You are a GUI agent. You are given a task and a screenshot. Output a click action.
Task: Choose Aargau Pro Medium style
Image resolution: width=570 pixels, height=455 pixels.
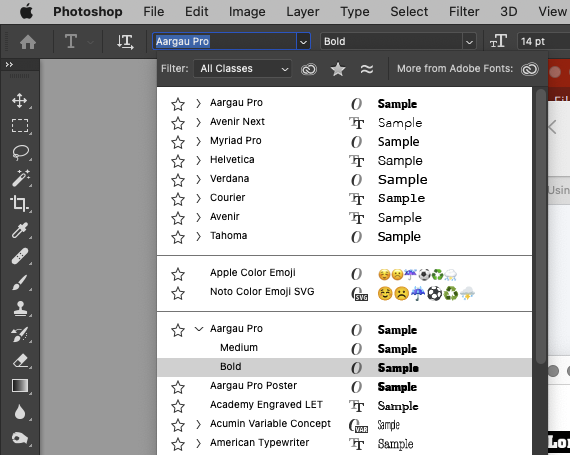click(344, 348)
